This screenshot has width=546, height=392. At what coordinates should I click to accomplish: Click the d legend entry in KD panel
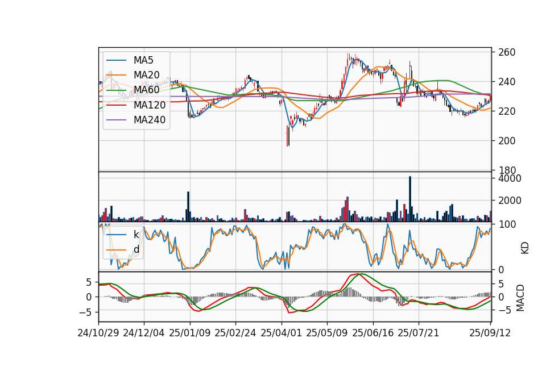[136, 249]
